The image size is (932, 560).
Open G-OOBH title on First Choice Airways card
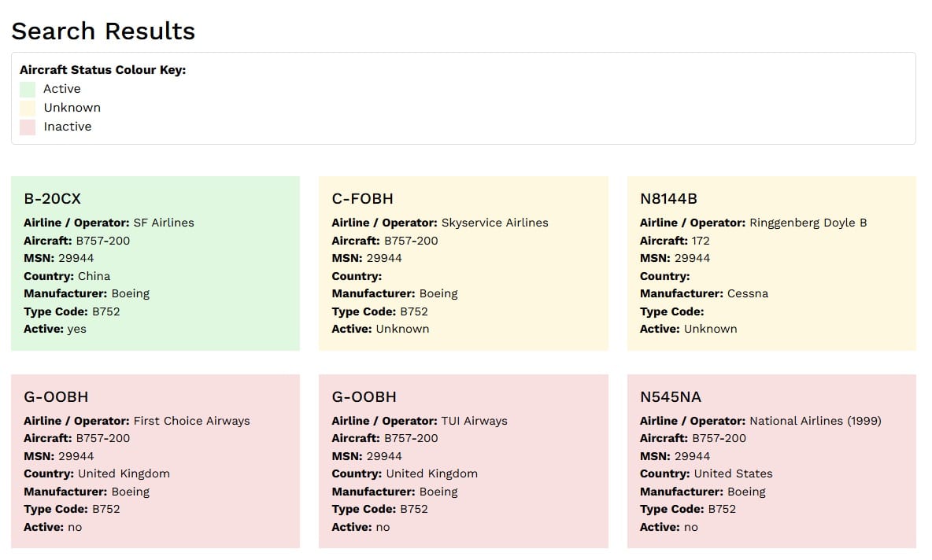(56, 396)
